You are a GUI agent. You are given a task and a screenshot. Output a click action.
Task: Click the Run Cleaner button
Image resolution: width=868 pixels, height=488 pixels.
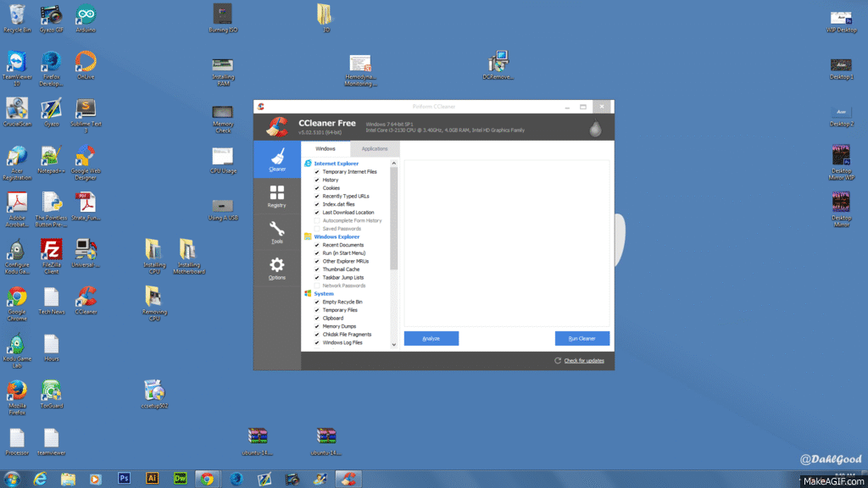coord(581,338)
